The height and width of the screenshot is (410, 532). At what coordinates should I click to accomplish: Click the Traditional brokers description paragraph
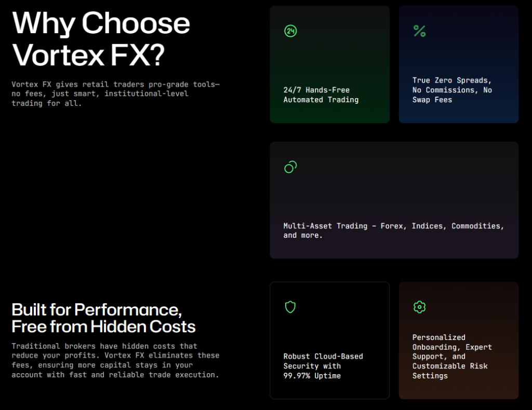click(x=115, y=360)
